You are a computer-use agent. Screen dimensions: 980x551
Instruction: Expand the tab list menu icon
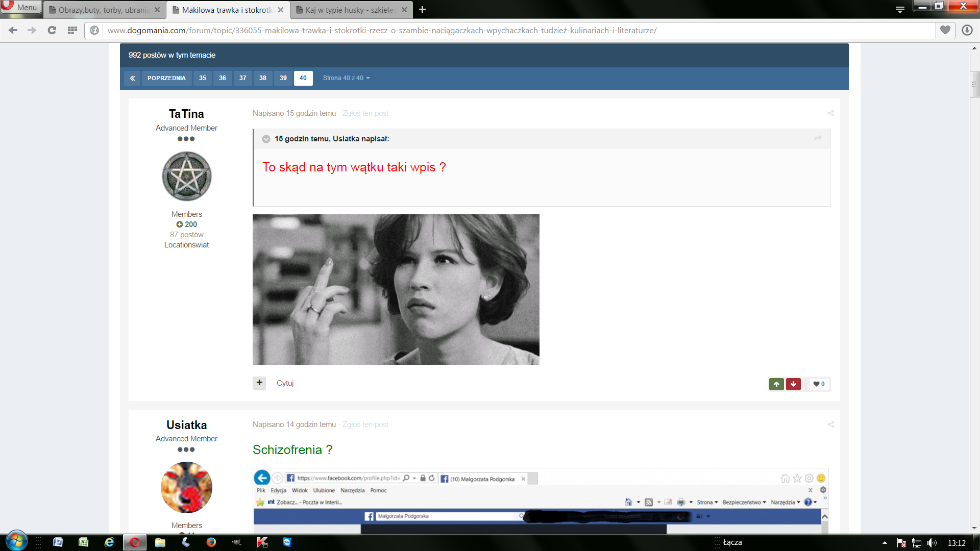(x=900, y=9)
